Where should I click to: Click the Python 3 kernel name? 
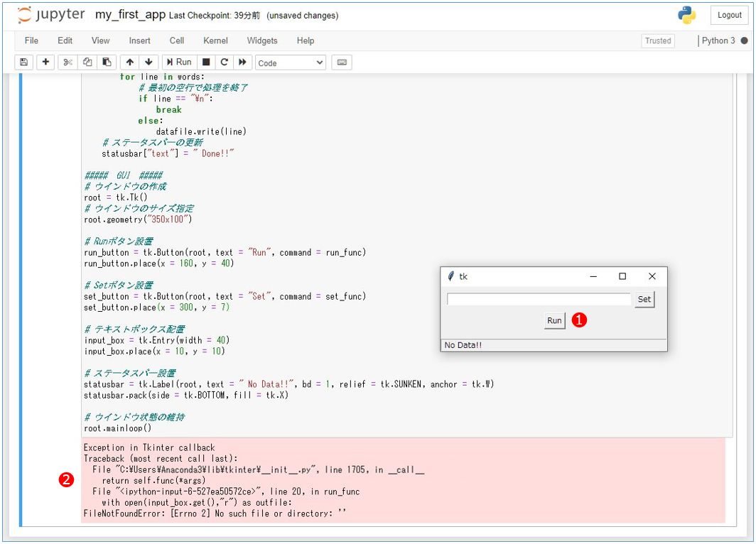coord(718,40)
